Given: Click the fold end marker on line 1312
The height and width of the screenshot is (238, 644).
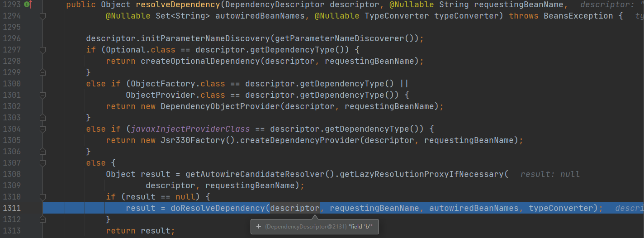Looking at the screenshot, I should pyautogui.click(x=43, y=219).
